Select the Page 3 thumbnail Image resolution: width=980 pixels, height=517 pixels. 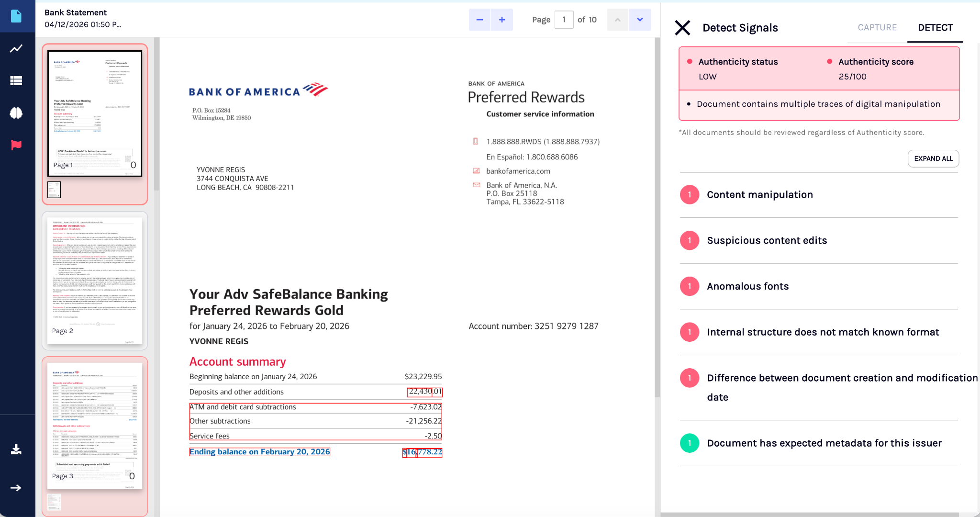pos(95,426)
